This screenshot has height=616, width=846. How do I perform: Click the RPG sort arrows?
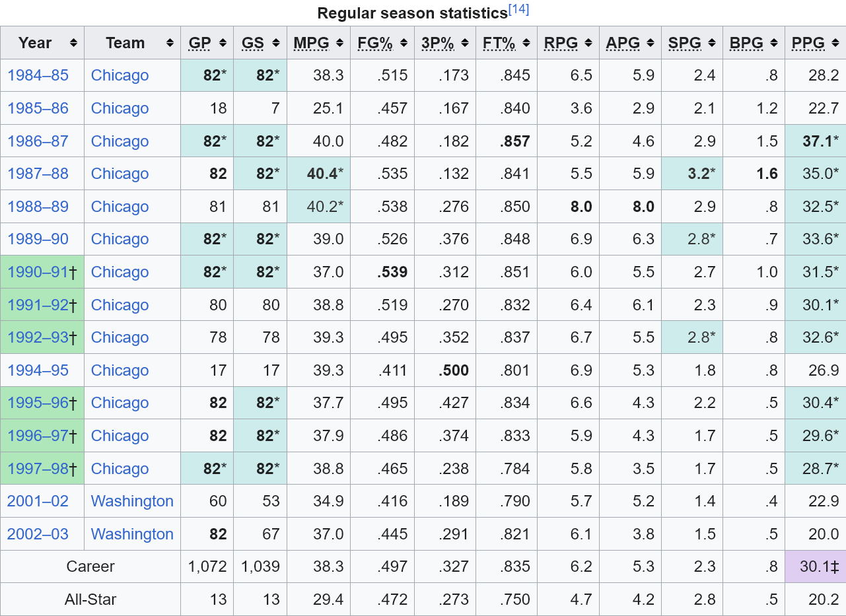pos(588,43)
